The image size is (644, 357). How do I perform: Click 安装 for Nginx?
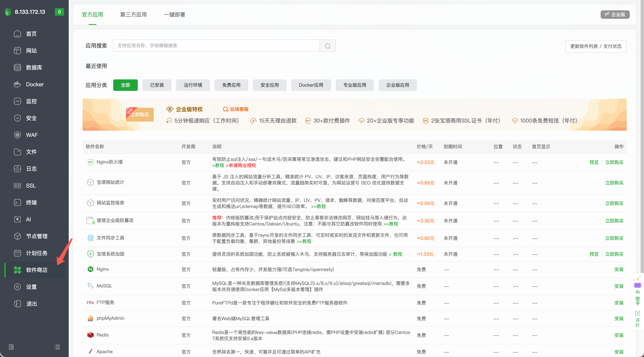pyautogui.click(x=619, y=270)
